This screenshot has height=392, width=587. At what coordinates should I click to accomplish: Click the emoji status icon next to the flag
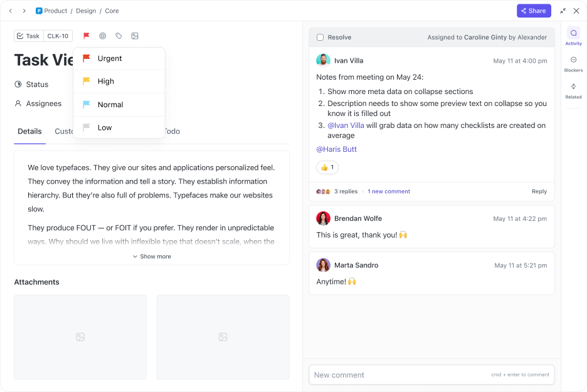(x=102, y=36)
